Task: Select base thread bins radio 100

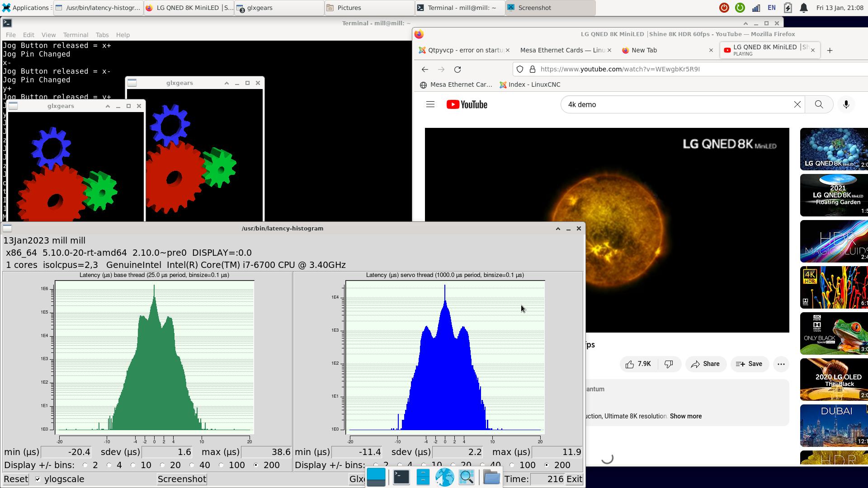Action: (221, 465)
